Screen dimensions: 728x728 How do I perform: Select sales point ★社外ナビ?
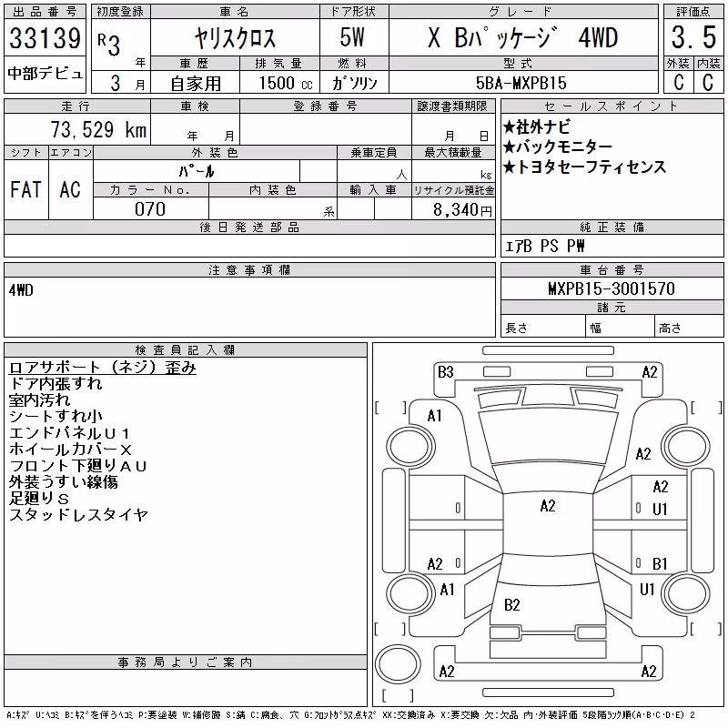coord(537,126)
